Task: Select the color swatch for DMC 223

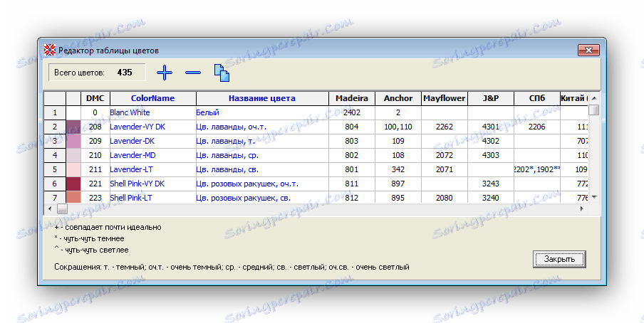Action: pyautogui.click(x=73, y=197)
